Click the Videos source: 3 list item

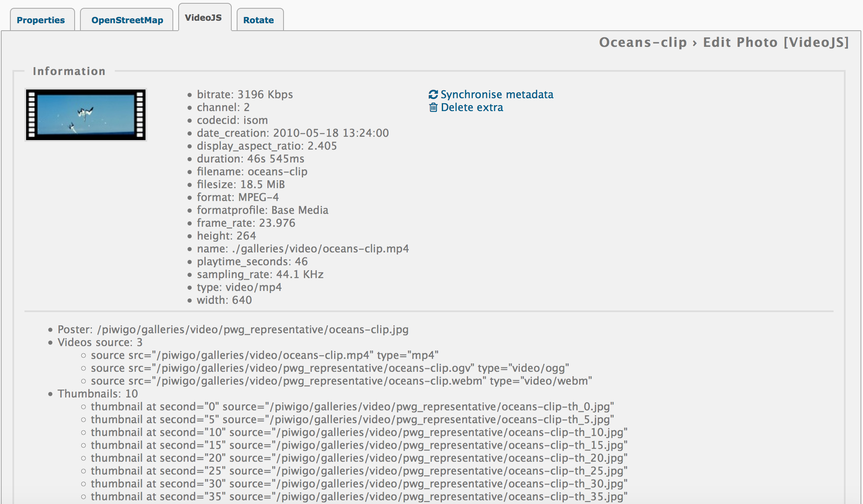(100, 342)
